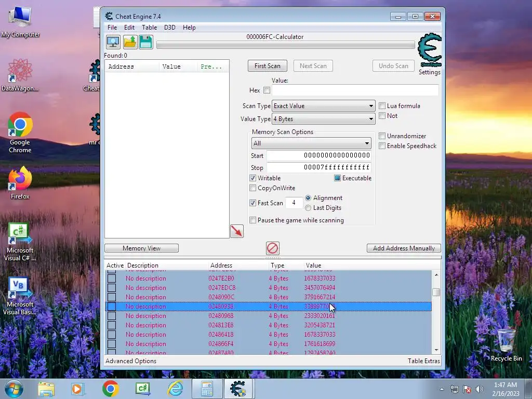
Task: Check Pause the game while scanning
Action: click(253, 220)
